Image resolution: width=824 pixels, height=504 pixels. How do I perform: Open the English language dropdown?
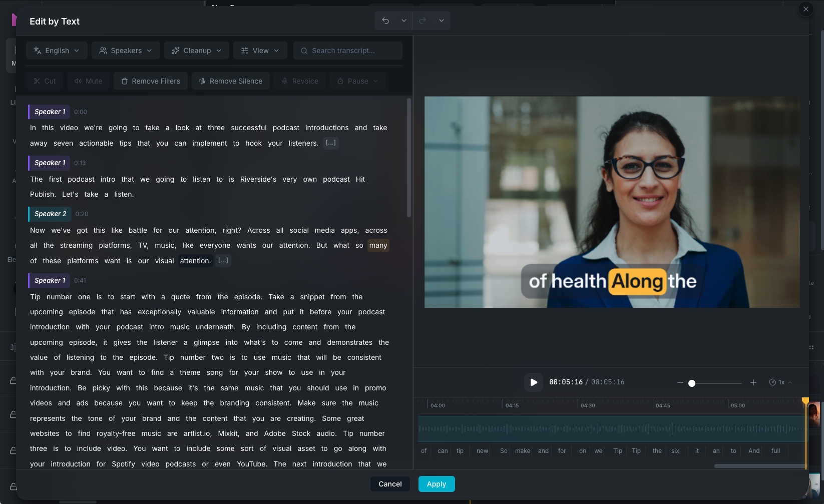click(56, 50)
